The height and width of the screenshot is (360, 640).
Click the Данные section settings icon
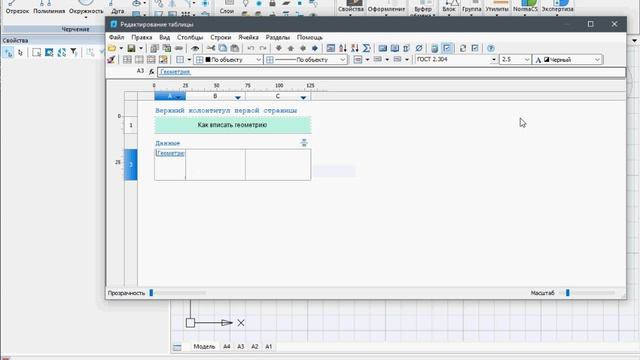tap(304, 142)
